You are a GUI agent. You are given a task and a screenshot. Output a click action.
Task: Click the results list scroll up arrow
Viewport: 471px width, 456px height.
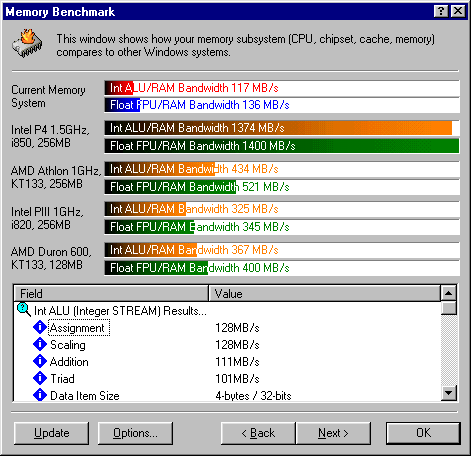pos(449,293)
